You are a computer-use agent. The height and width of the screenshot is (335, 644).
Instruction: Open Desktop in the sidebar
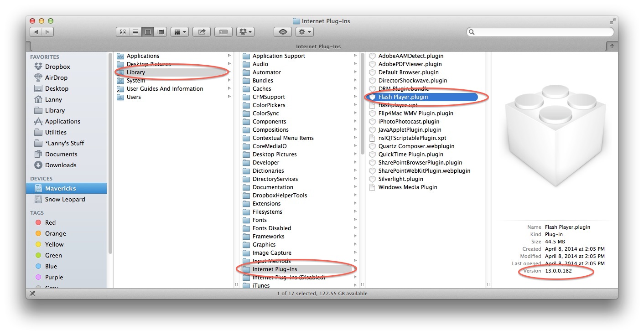pos(57,88)
